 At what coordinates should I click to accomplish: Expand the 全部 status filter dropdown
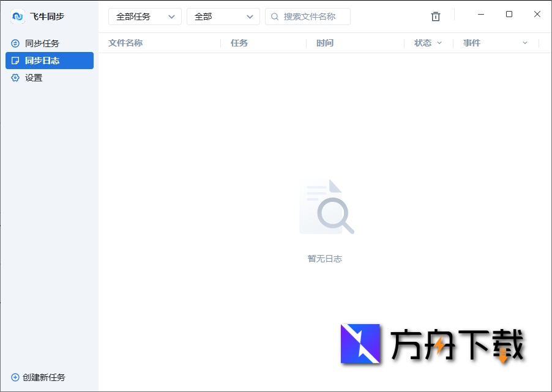(223, 17)
